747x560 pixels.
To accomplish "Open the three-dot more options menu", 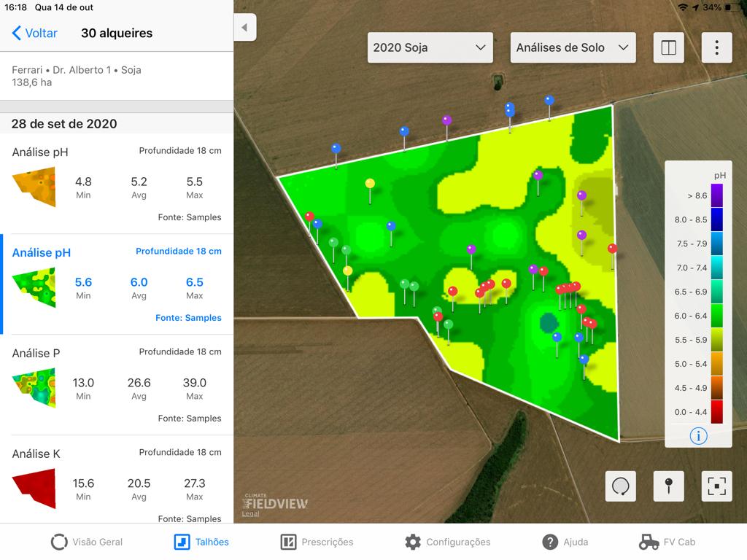I will 716,47.
